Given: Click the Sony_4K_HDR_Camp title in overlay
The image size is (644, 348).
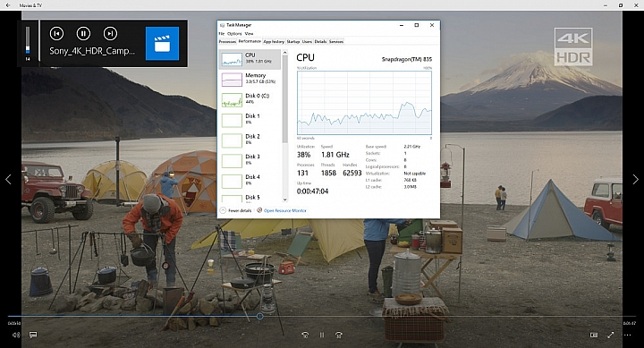Looking at the screenshot, I should click(92, 51).
